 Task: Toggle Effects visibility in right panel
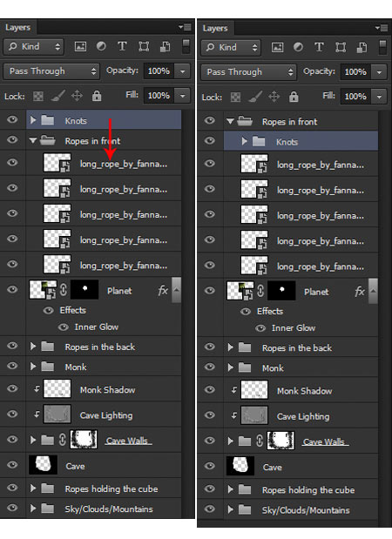(246, 312)
